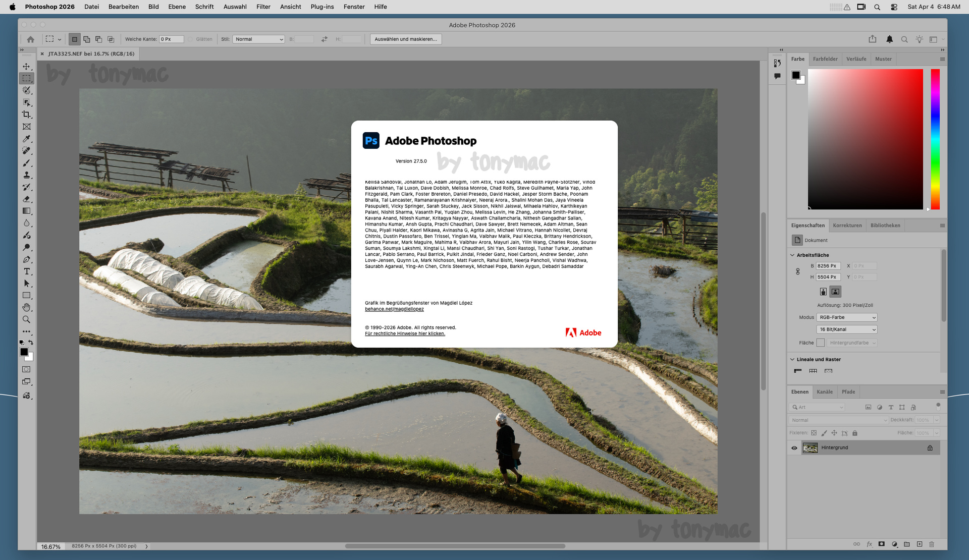Switch canvas to landscape orientation button

click(x=835, y=292)
